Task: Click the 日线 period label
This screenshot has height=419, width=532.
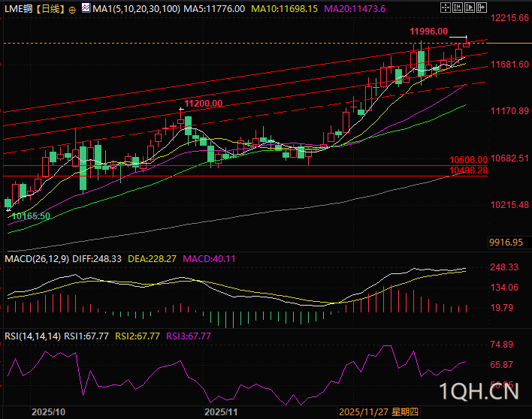Action: pos(51,9)
